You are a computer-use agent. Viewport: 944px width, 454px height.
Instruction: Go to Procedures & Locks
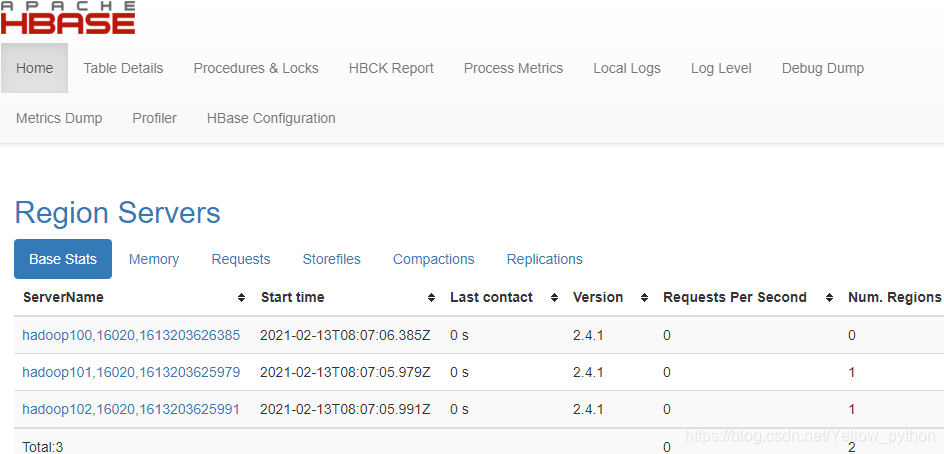point(256,68)
